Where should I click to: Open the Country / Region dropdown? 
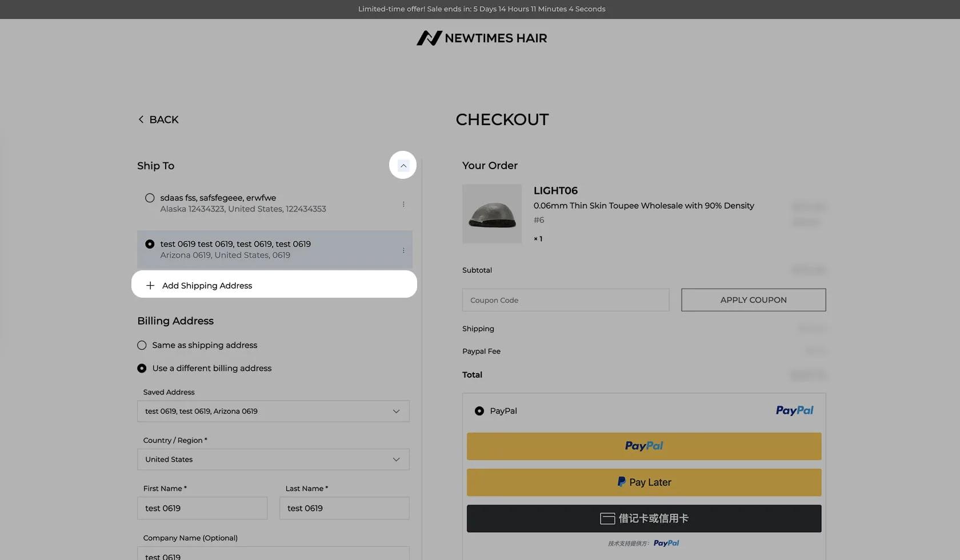[x=273, y=459]
